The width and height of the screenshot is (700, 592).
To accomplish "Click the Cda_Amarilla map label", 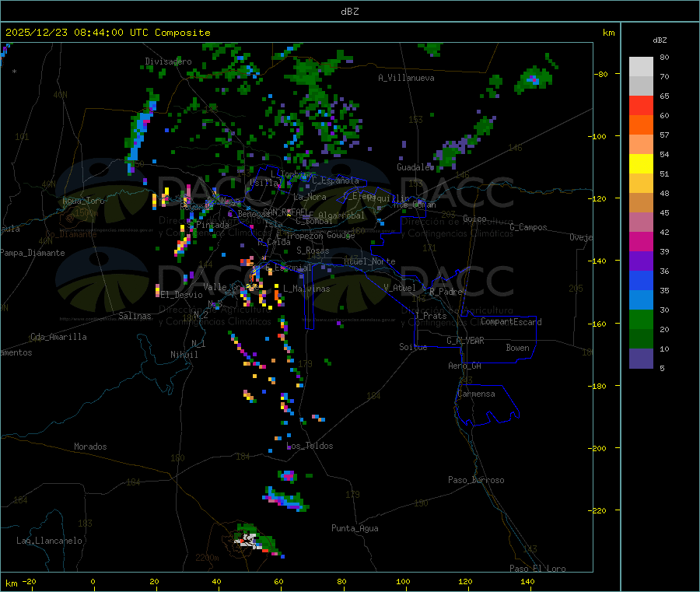I will [58, 337].
